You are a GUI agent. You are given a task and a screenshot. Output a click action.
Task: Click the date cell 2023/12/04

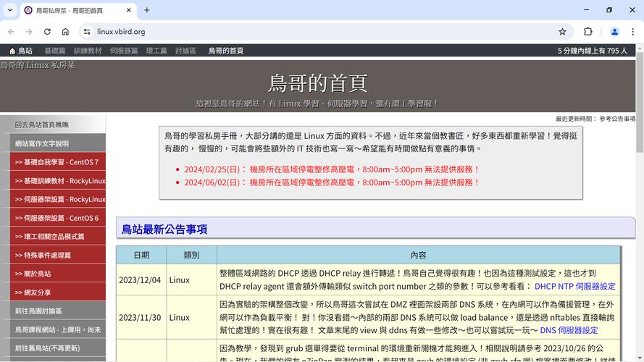coord(140,280)
